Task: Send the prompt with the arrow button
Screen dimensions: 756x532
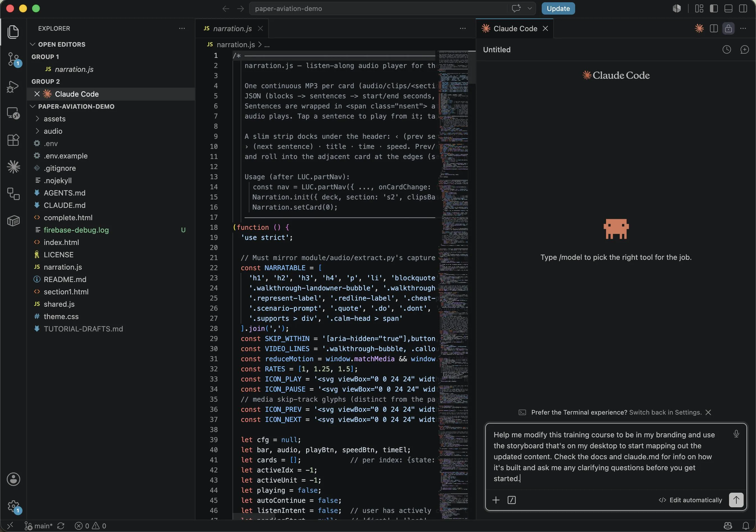Action: [x=736, y=500]
